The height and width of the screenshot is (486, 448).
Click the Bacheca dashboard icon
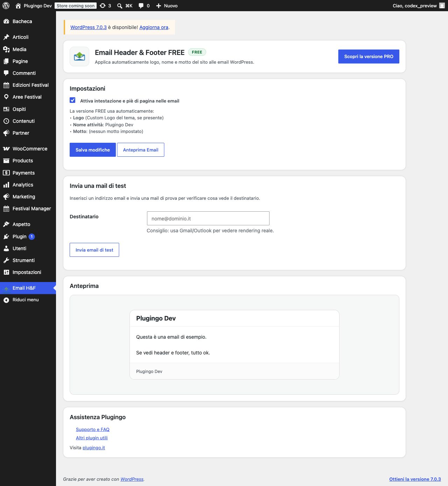(6, 21)
